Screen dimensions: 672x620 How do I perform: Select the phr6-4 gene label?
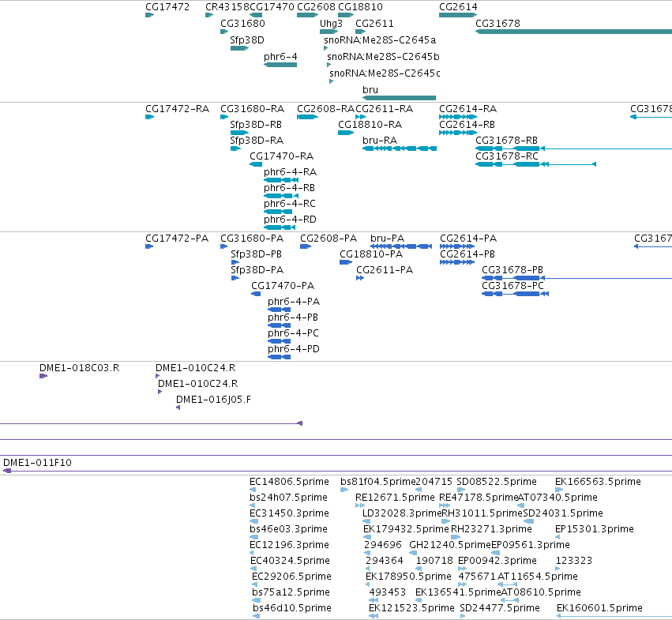coord(280,57)
